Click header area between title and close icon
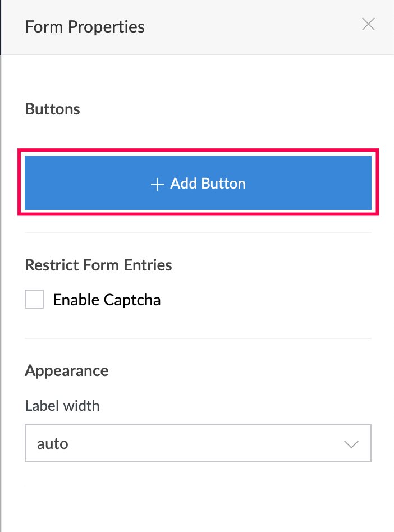Image resolution: width=394 pixels, height=532 pixels. click(x=253, y=27)
